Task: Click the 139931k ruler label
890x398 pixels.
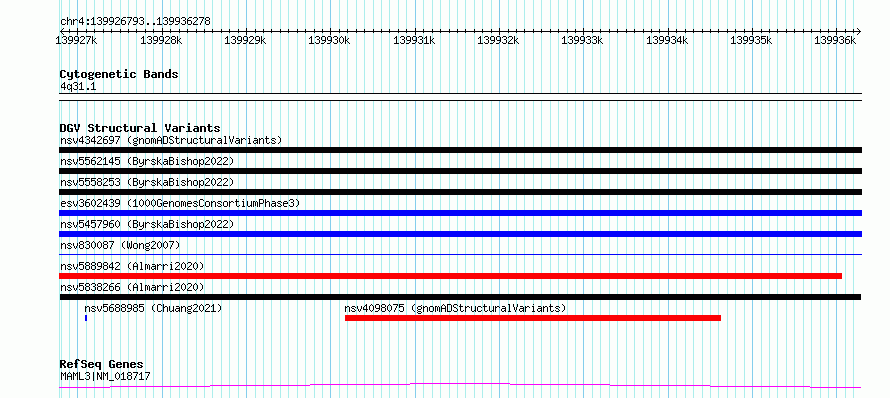Action: coord(414,41)
